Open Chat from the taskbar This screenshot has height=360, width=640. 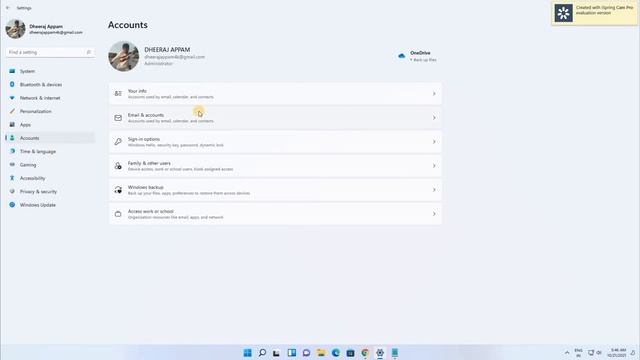(x=306, y=353)
